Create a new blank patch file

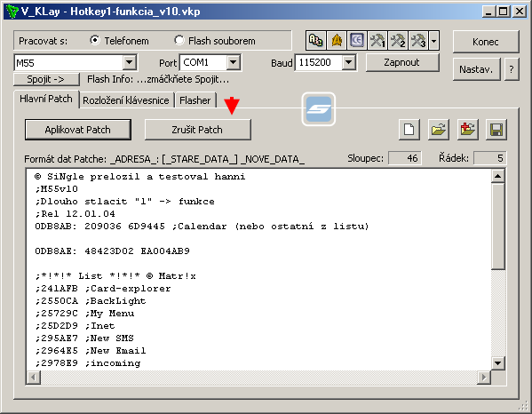click(409, 130)
